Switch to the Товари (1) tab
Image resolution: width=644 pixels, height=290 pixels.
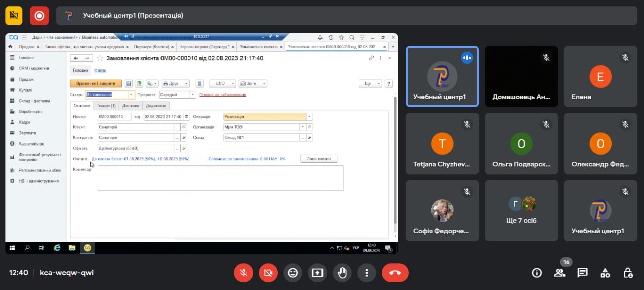coord(106,106)
